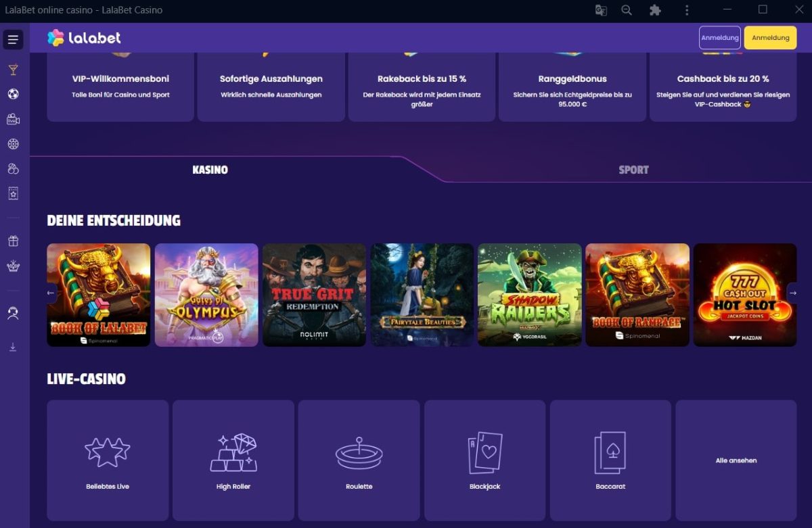Launch the 777 Cash Out Hot Slot game
Viewport: 812px width, 528px height.
(745, 295)
